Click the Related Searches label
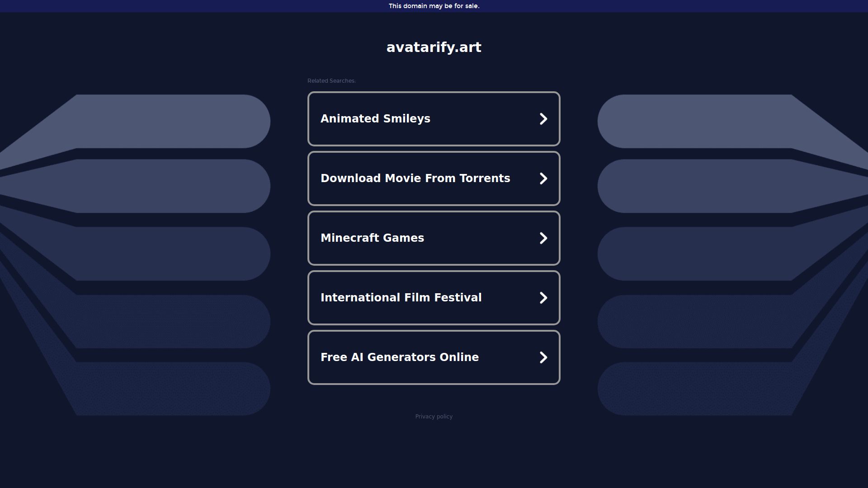 click(x=331, y=80)
